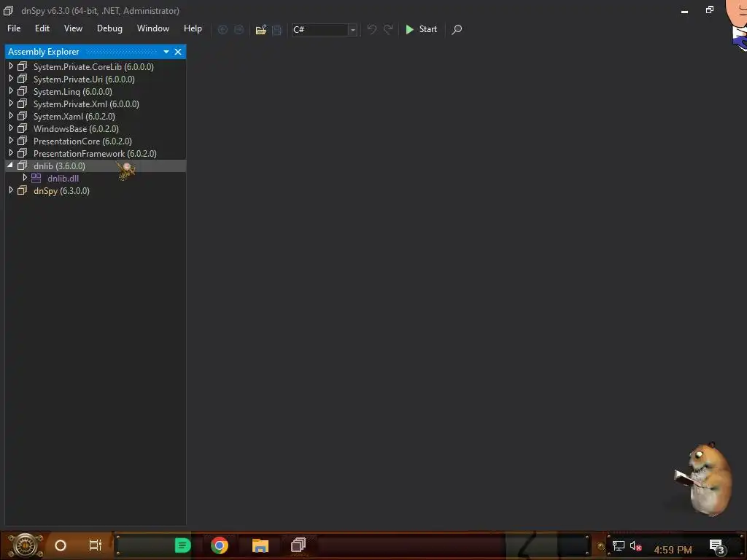Viewport: 747px width, 560px height.
Task: Click the undo toolbar icon
Action: [x=371, y=29]
